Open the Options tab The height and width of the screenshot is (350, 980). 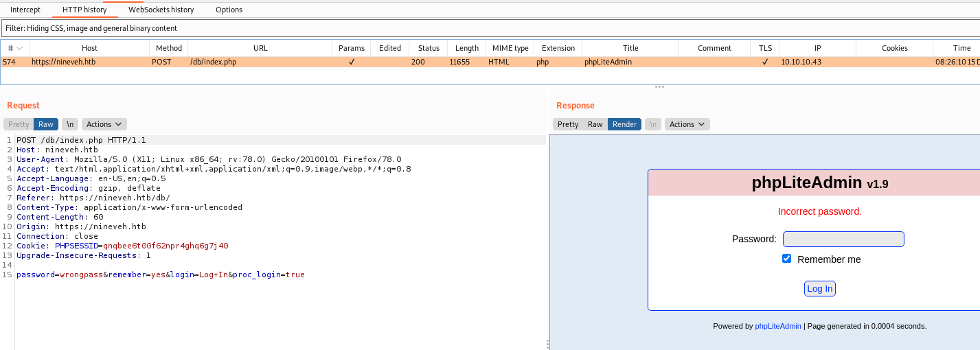pyautogui.click(x=229, y=10)
